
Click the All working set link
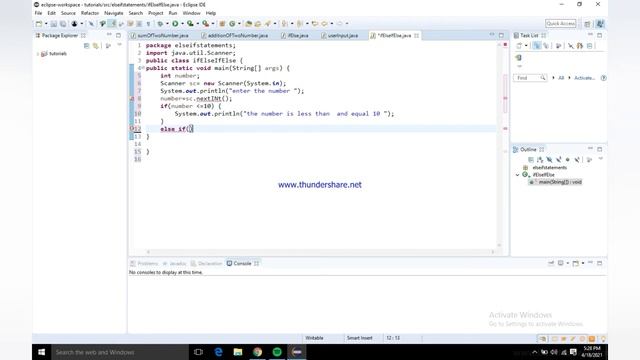click(x=561, y=78)
